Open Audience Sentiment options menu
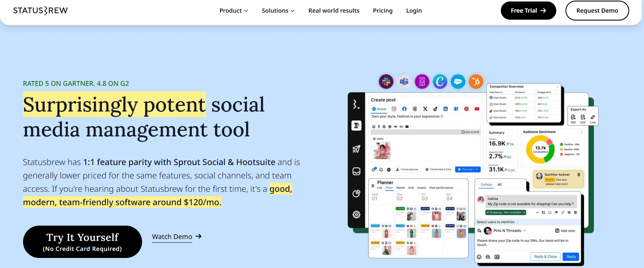 (581, 132)
